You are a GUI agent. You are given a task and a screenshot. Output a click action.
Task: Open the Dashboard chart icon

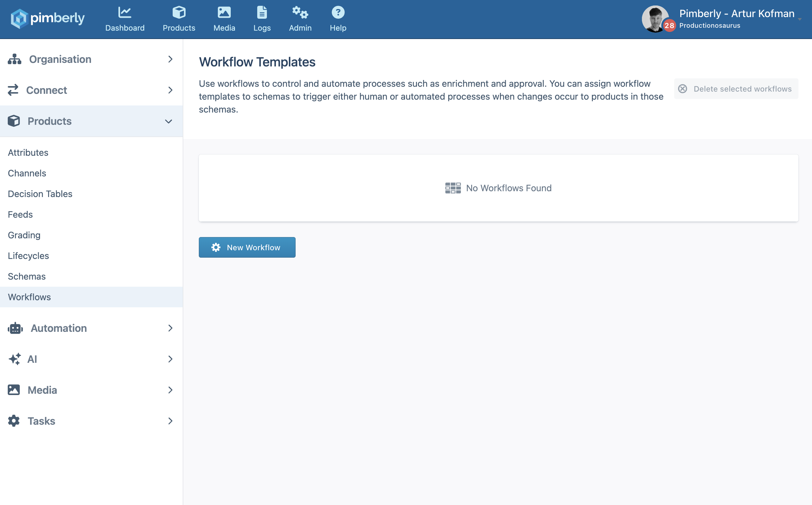point(125,13)
